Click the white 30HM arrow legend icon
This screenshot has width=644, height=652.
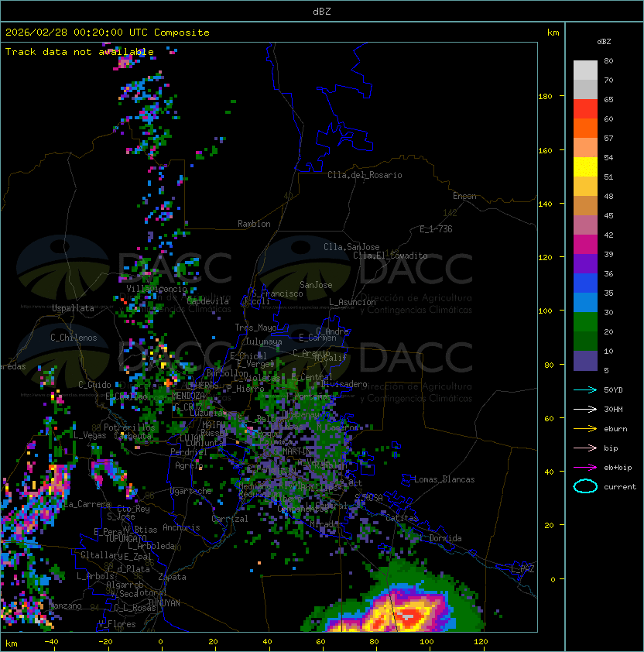585,409
